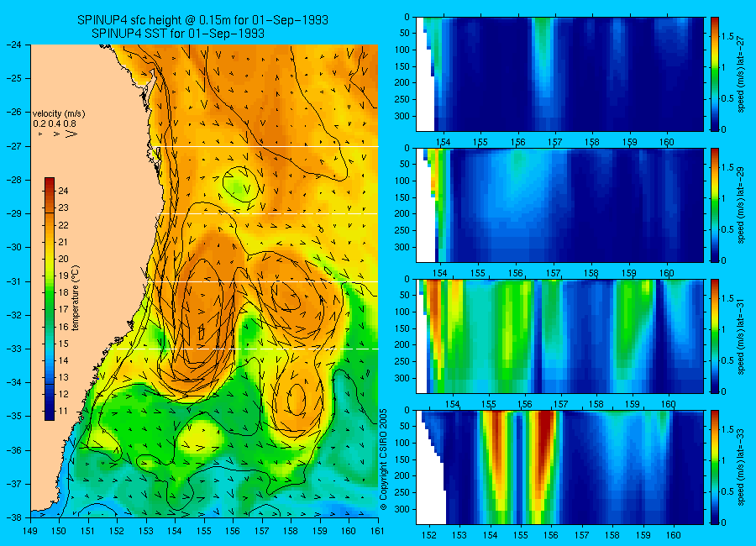
Task: Open the lat=-33 speed section panel
Action: tap(559, 467)
